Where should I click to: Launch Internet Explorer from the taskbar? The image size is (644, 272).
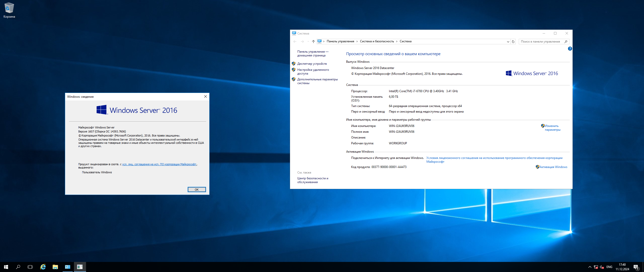click(43, 267)
